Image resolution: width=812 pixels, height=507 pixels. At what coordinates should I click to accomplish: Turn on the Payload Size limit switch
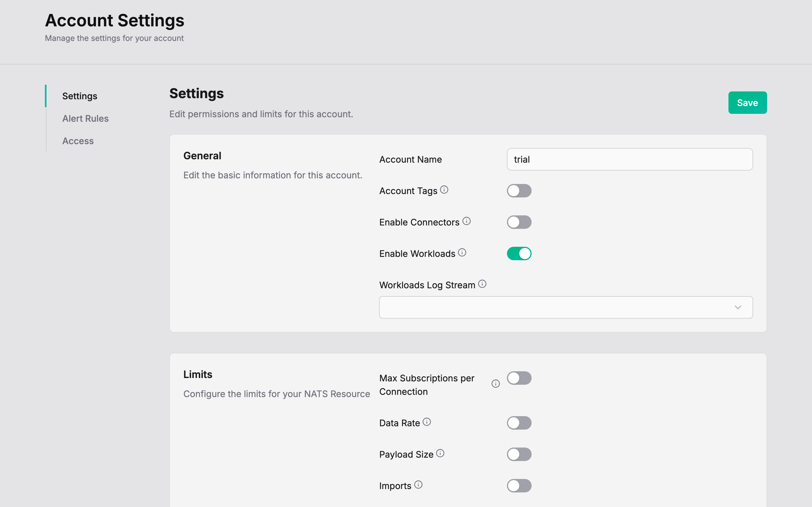[x=519, y=454]
